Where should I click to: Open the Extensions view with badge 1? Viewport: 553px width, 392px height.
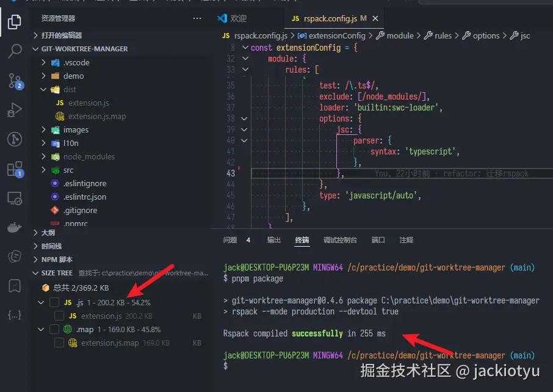click(15, 169)
